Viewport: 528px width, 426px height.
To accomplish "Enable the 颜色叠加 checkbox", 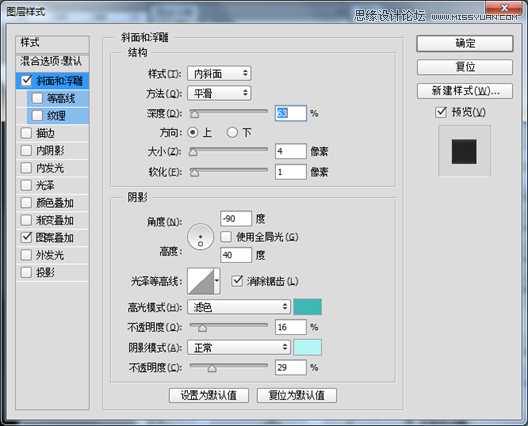I will (x=26, y=203).
